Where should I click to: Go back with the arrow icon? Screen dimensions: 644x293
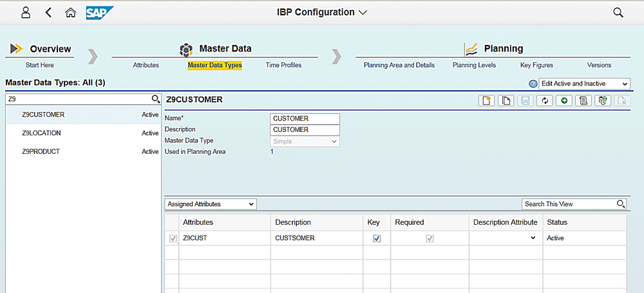(x=48, y=12)
